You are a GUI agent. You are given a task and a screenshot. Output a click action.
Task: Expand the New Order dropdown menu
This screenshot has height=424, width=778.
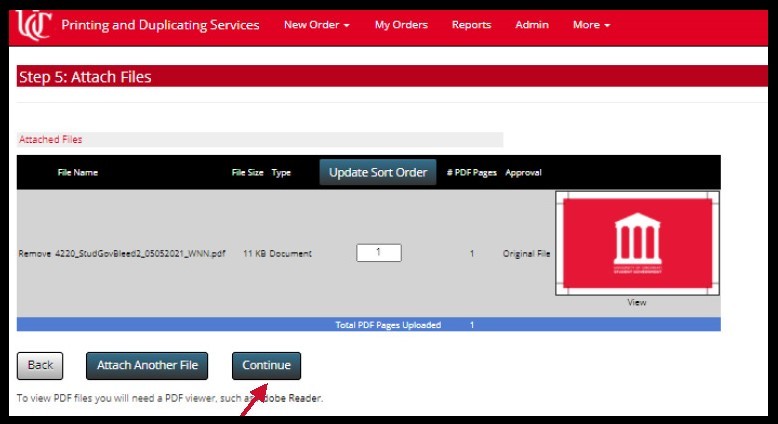point(316,25)
